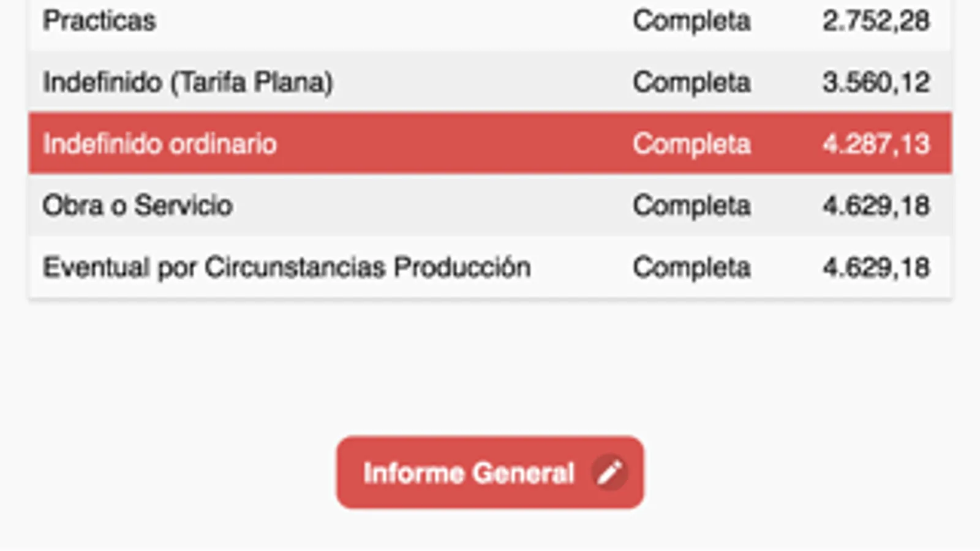The width and height of the screenshot is (980, 551).
Task: Select the Obra o Servicio row label
Action: point(138,206)
